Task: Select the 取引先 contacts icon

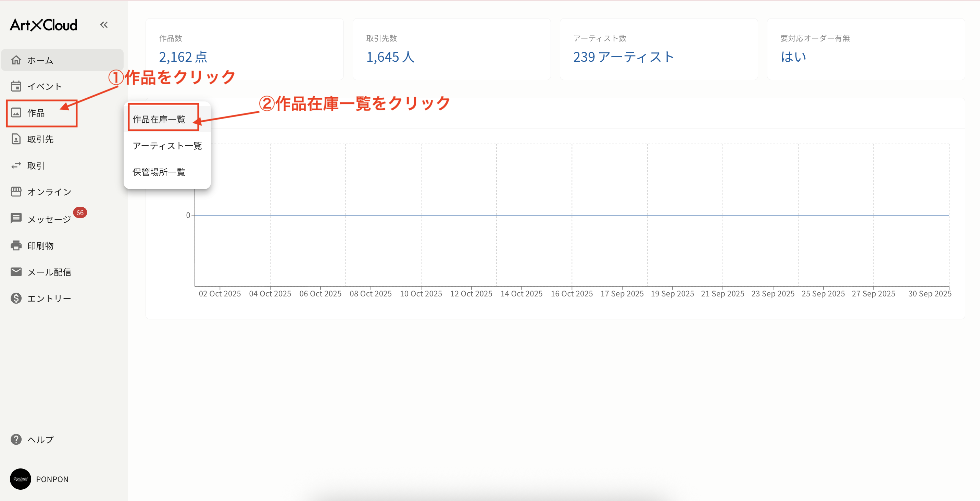Action: (16, 139)
